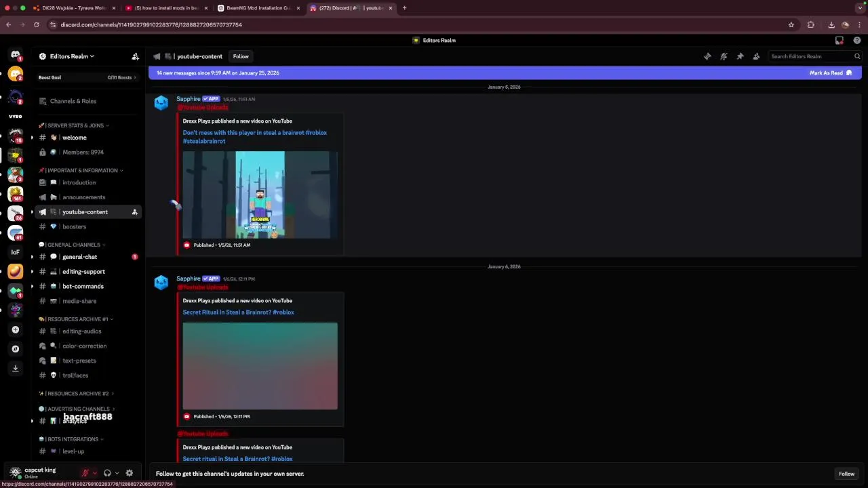
Task: Open 'Secret Ritual In Steal a Brainrot?' link
Action: (x=238, y=312)
